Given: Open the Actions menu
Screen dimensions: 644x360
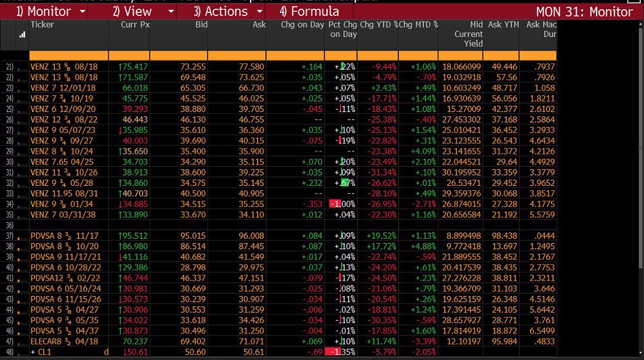Looking at the screenshot, I should (220, 12).
